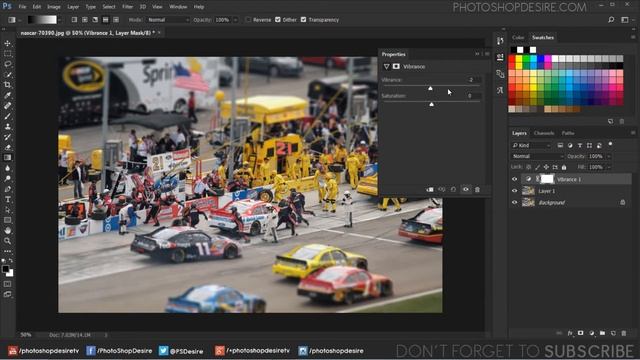Viewport: 640px width, 360px height.
Task: Hide the Background layer eye
Action: pyautogui.click(x=514, y=202)
